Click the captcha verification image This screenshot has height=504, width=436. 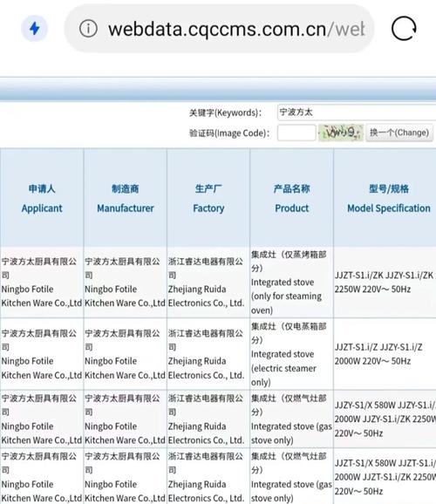(x=341, y=133)
